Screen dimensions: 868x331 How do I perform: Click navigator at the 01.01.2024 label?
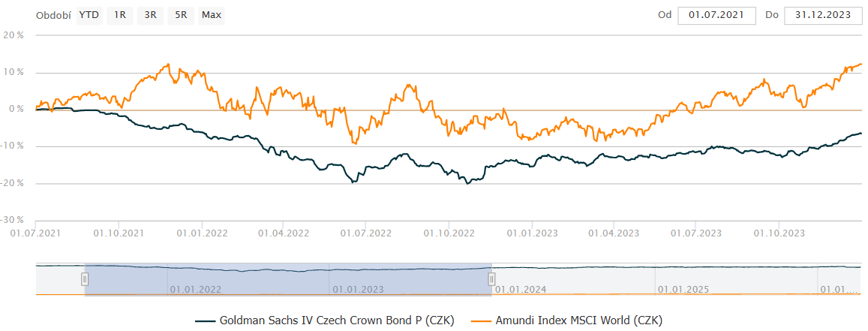(x=519, y=288)
